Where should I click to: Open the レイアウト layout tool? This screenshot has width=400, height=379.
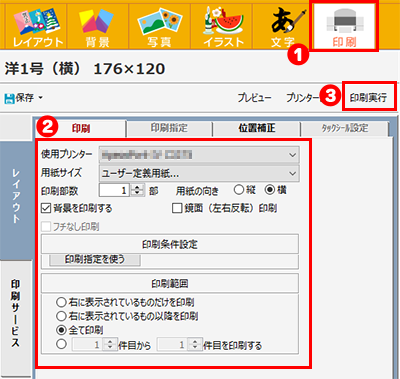[36, 26]
